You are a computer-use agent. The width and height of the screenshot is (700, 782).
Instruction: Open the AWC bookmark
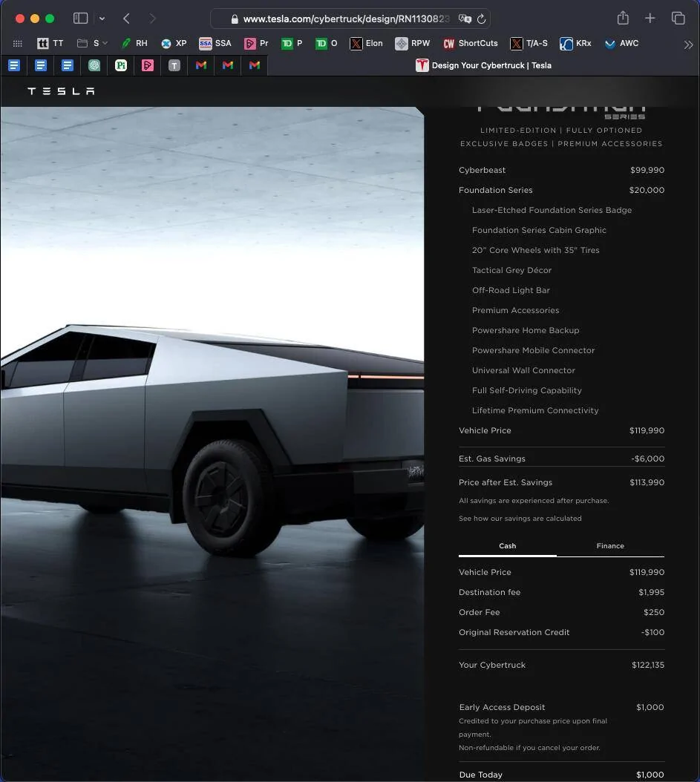coord(621,43)
